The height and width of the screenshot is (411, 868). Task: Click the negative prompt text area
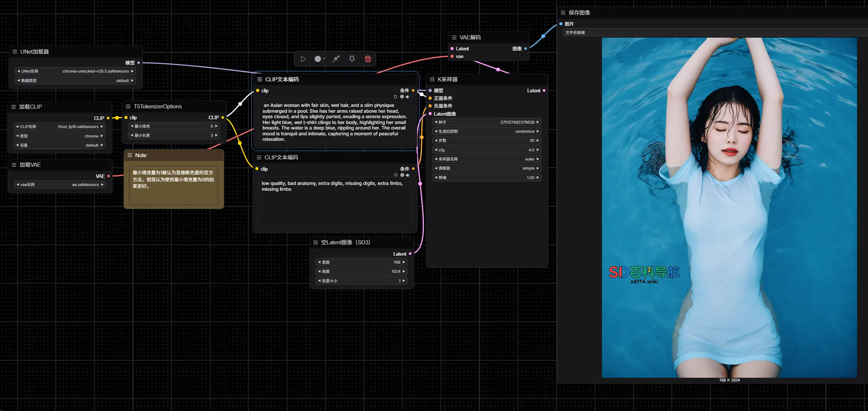[x=334, y=202]
